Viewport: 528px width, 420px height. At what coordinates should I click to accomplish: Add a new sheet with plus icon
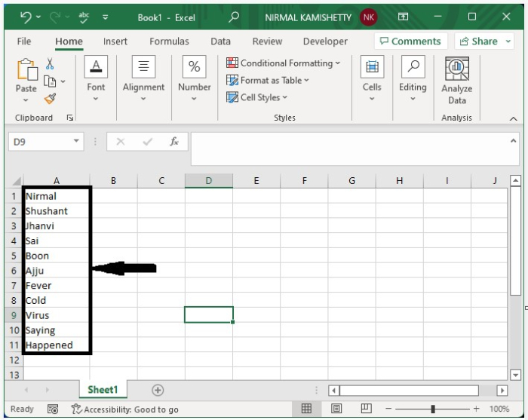(158, 390)
